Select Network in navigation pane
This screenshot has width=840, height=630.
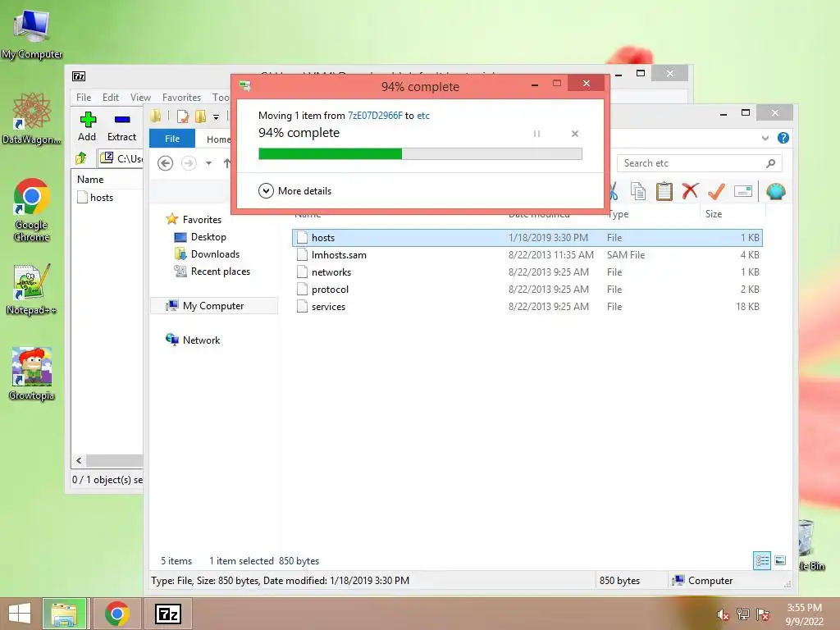point(193,340)
